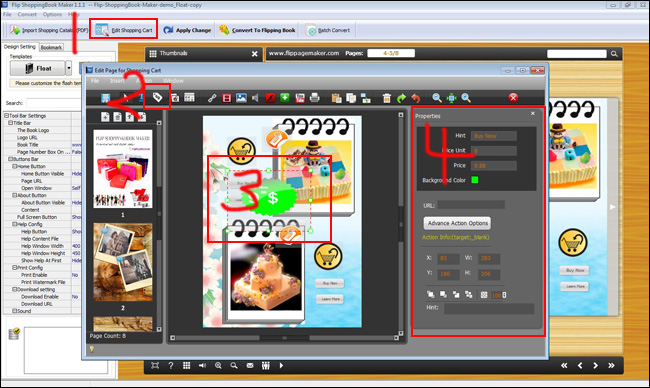
Task: Click the red undo arrow
Action: [416, 98]
